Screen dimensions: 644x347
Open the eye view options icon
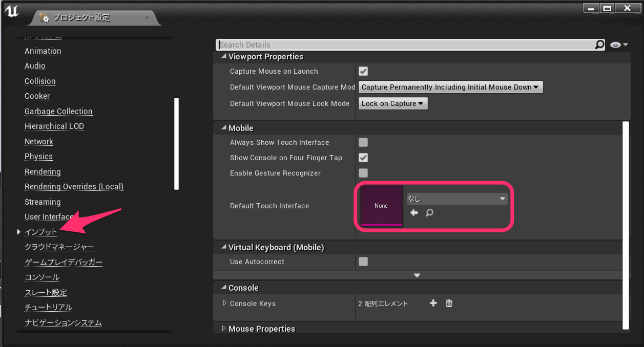619,45
